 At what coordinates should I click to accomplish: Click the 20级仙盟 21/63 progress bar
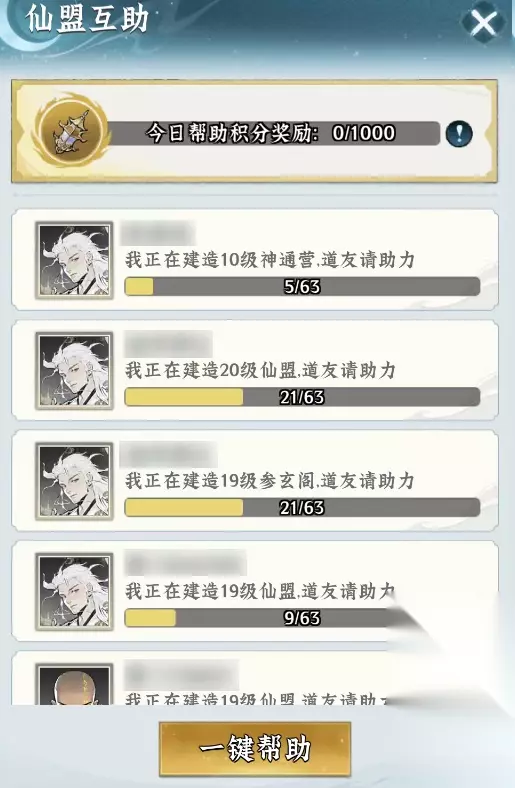click(302, 397)
